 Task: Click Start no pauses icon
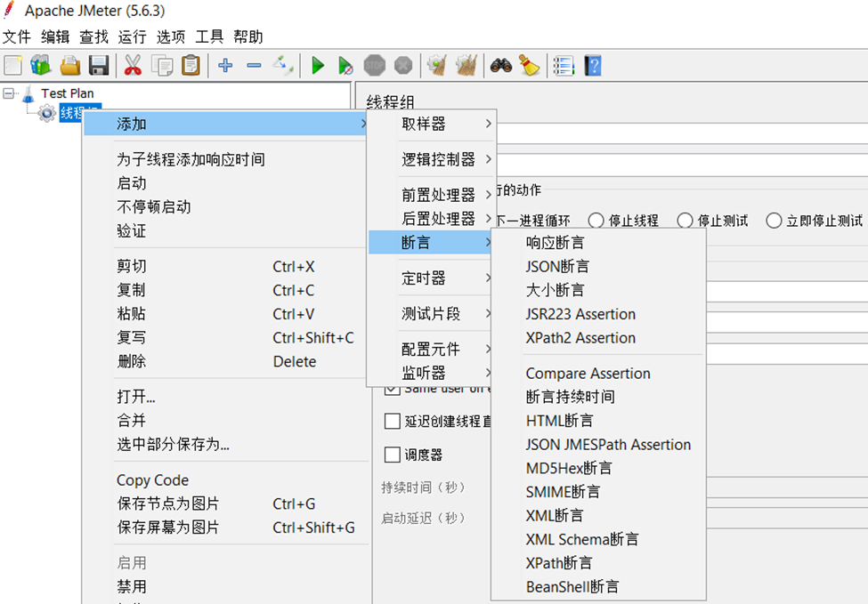[x=346, y=65]
